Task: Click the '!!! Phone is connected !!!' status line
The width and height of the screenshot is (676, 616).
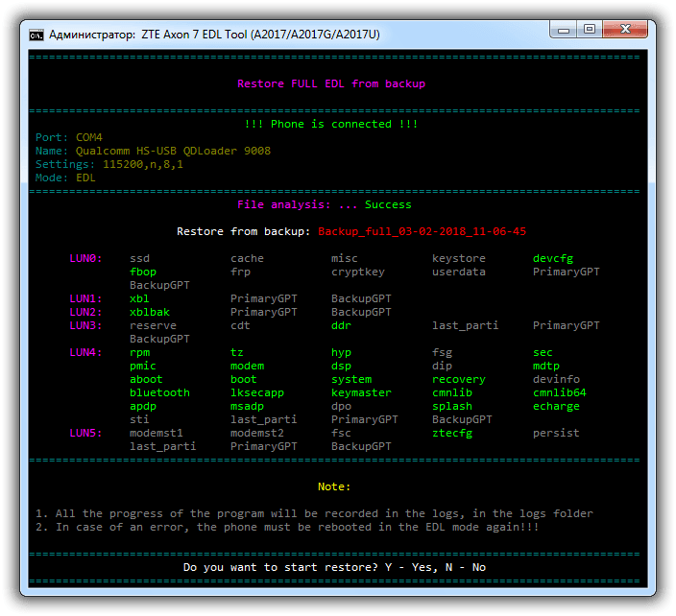Action: [331, 124]
